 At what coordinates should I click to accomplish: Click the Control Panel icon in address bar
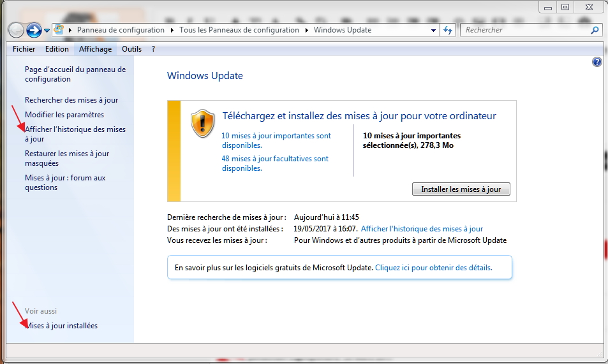point(59,30)
